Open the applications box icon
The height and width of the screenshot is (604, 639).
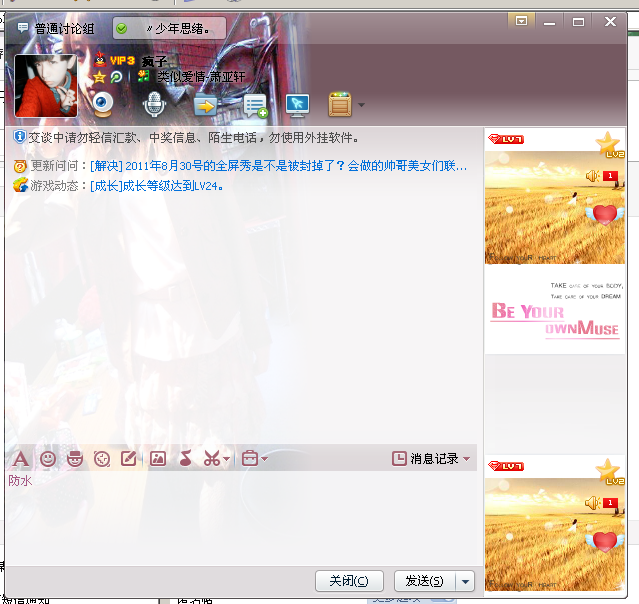340,104
